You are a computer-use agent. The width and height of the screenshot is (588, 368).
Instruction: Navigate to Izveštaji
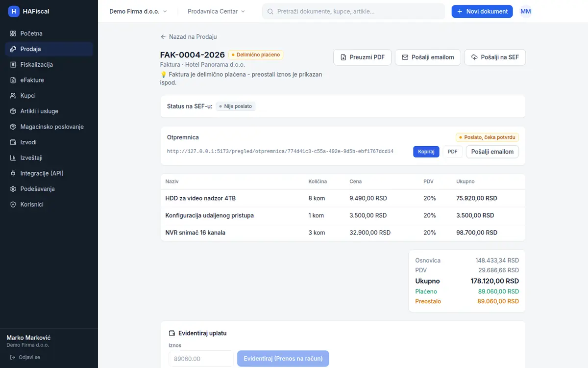tap(49, 158)
